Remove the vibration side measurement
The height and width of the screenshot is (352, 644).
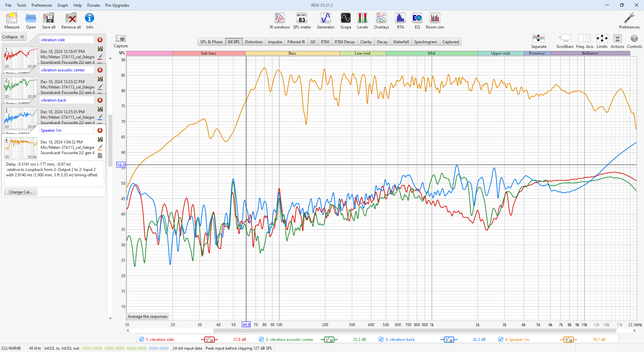(x=100, y=40)
